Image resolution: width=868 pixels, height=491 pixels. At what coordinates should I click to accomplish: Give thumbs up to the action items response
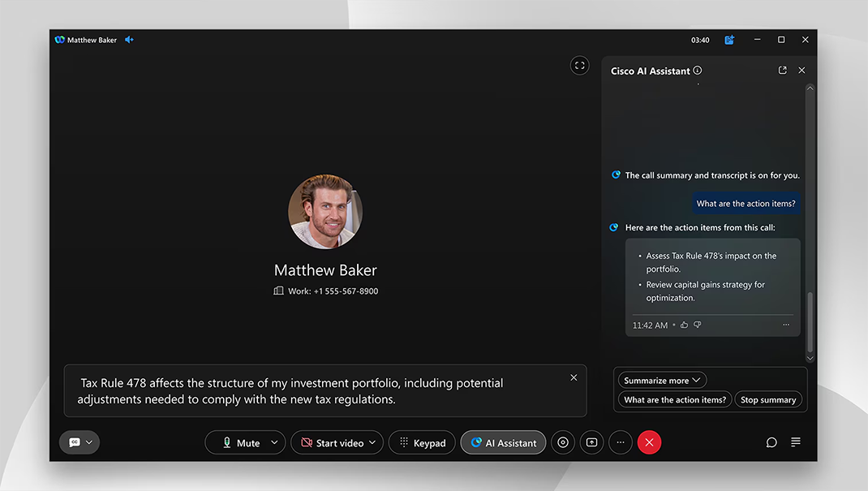(684, 325)
